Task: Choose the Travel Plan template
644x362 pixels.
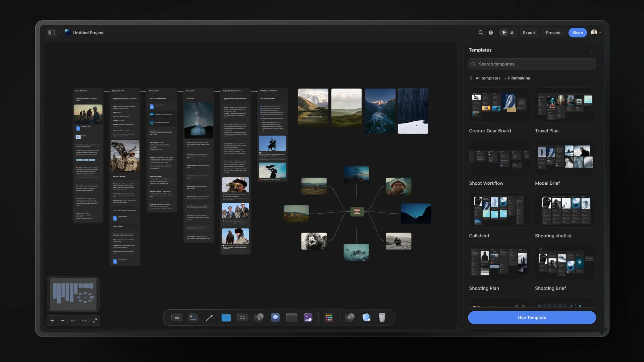Action: 565,105
